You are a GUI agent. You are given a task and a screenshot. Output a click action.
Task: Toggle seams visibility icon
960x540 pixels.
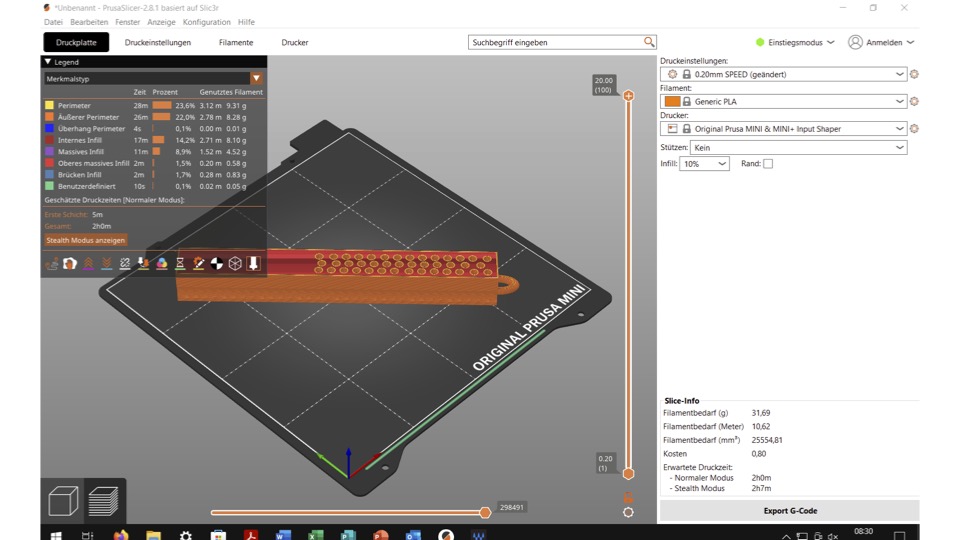point(125,263)
